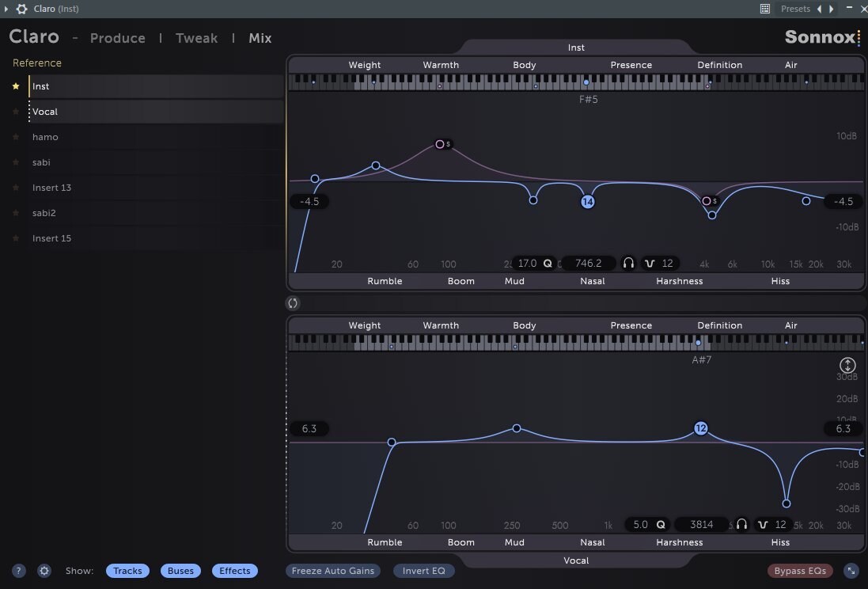
Task: Click the filter shape icon beside 746.2
Action: point(650,263)
